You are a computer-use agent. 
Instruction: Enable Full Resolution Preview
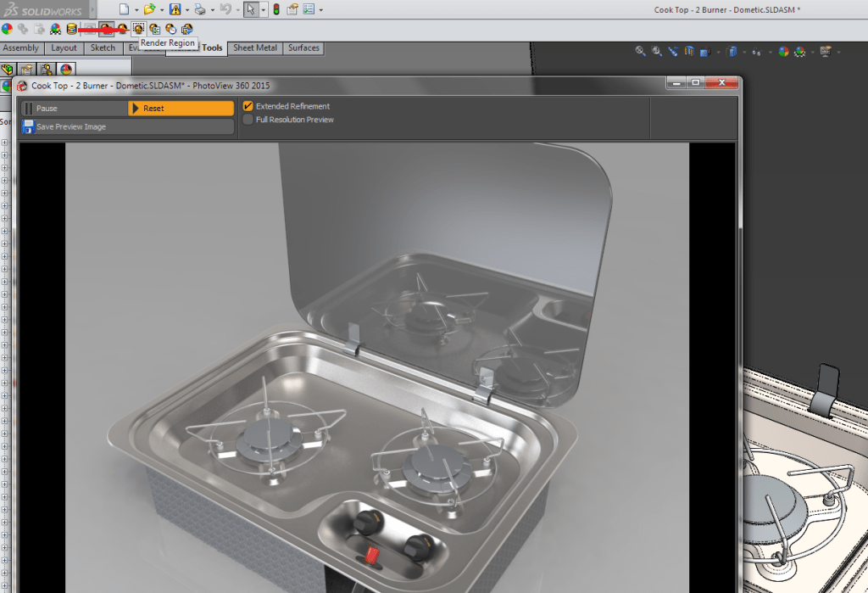(247, 119)
